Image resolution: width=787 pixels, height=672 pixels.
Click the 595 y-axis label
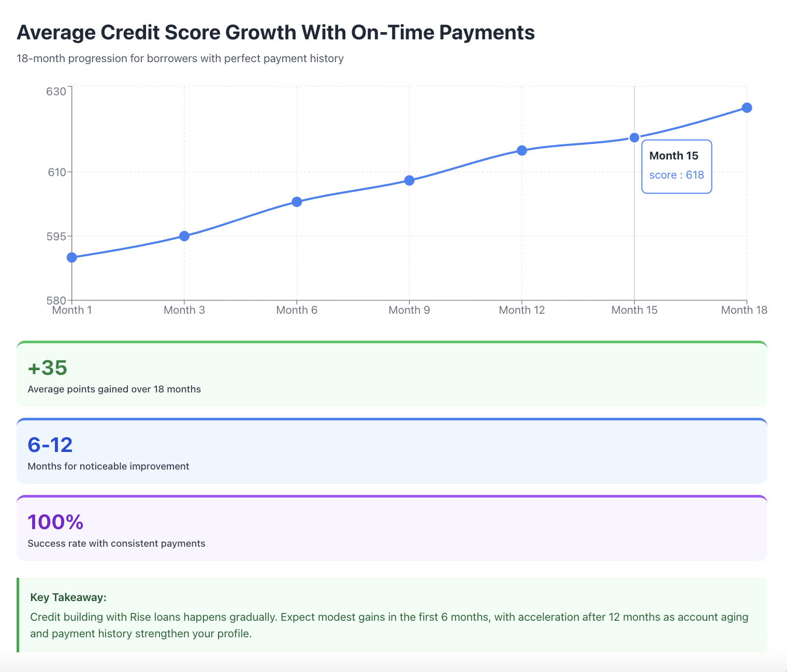(56, 236)
